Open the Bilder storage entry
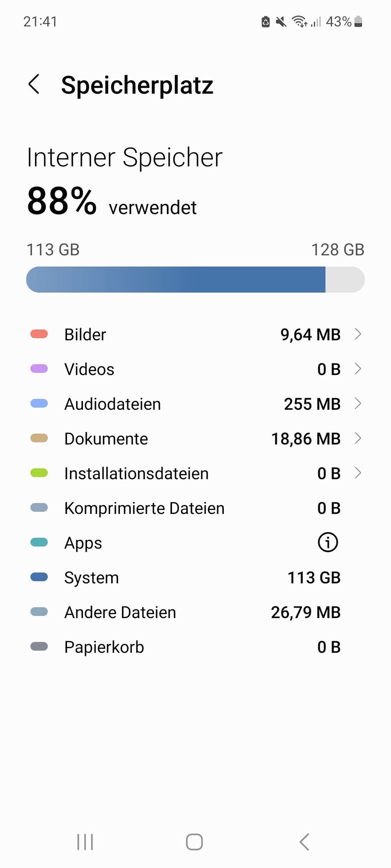391x868 pixels. click(85, 335)
